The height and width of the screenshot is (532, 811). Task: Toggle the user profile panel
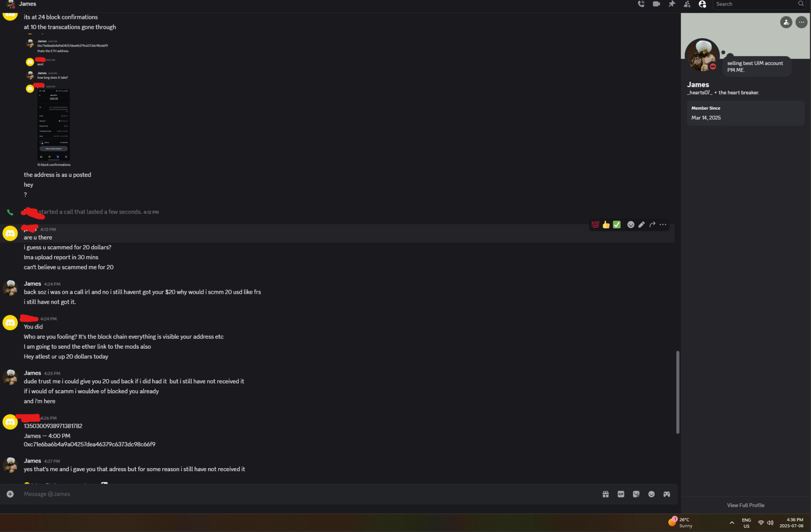(x=702, y=4)
